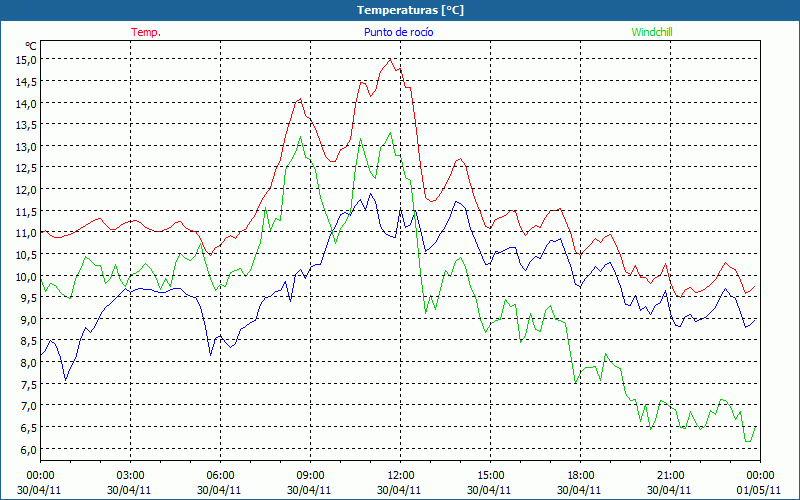Click the 8,5 y-axis value
800x500 pixels.
coord(28,341)
